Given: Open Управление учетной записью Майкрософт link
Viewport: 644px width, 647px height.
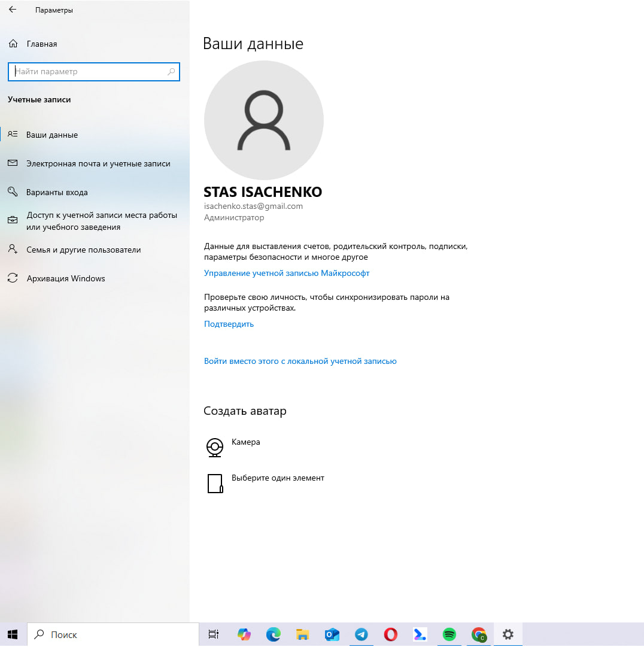Looking at the screenshot, I should 287,273.
